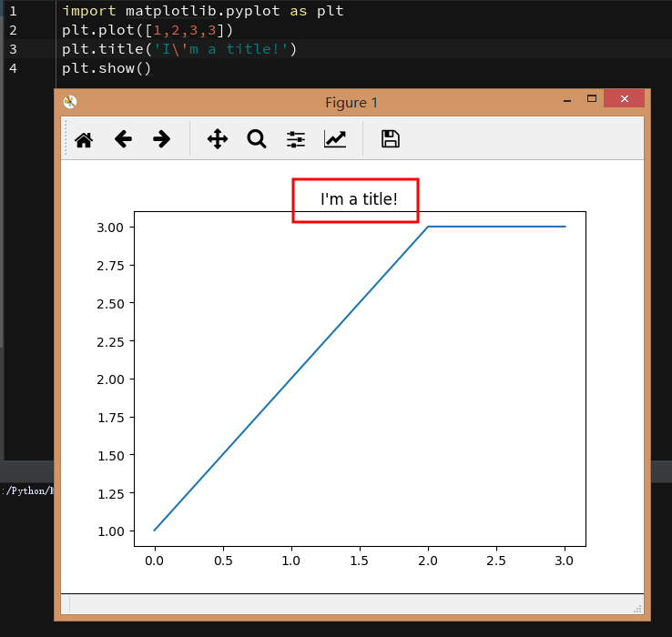
Task: Click the 1.50 y-axis tick label
Action: pos(110,456)
